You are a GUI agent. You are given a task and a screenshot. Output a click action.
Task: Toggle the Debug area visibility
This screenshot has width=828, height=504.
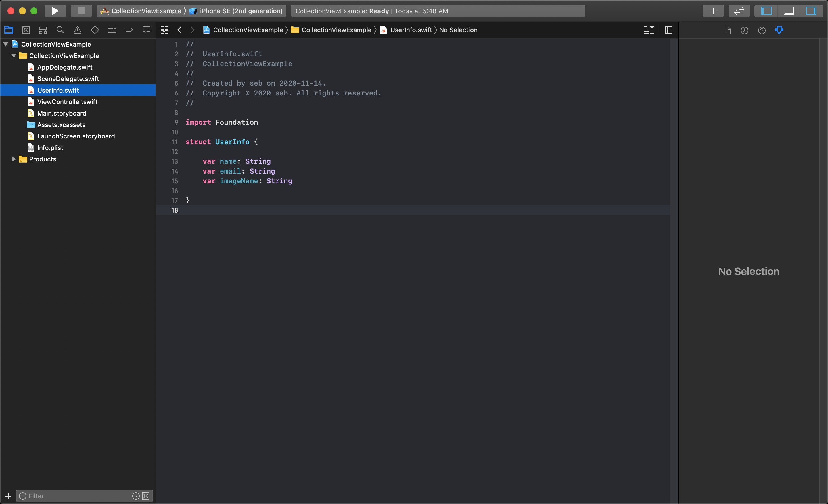pos(789,11)
